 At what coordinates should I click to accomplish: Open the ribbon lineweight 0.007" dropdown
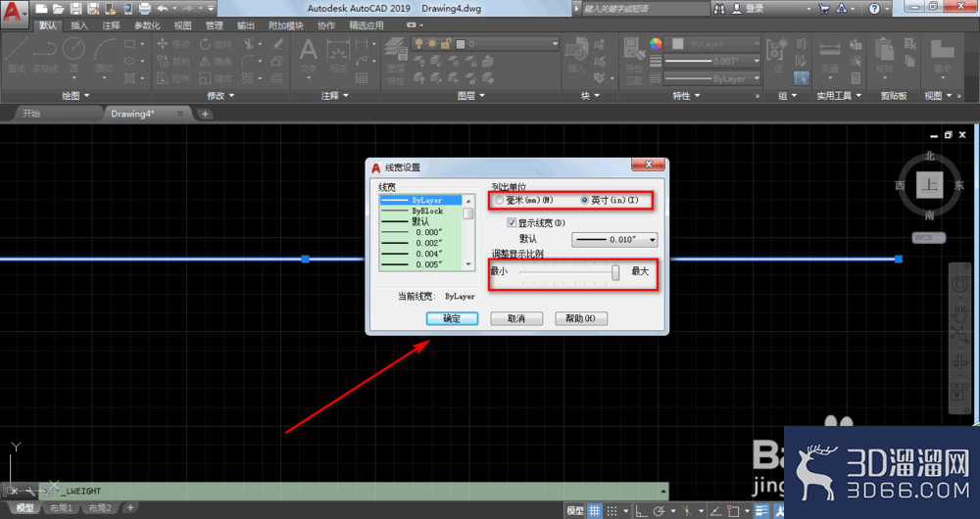(711, 62)
